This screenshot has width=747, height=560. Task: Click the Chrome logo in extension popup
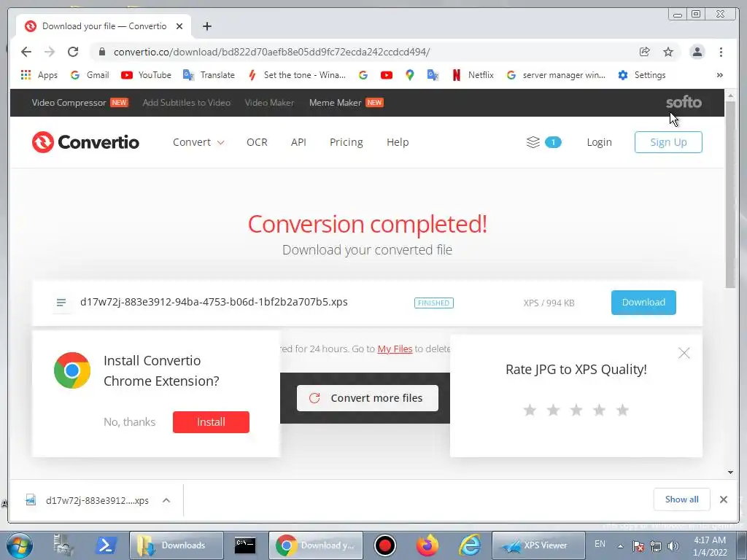tap(72, 370)
